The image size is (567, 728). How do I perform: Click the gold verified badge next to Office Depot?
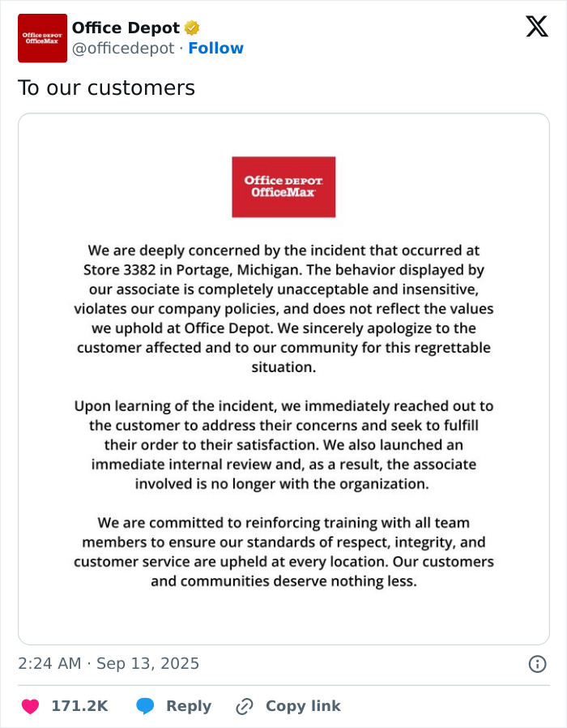(190, 28)
